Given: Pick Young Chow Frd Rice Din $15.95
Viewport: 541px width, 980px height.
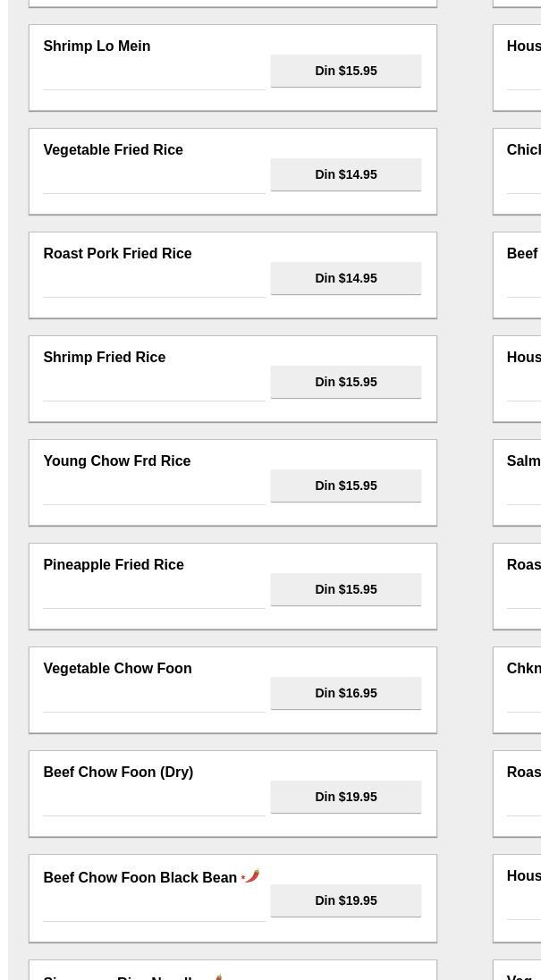Looking at the screenshot, I should (345, 486).
